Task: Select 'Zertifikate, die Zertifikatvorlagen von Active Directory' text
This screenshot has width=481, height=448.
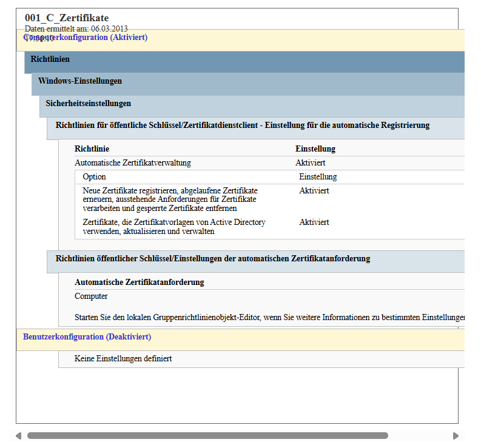Action: 174,227
